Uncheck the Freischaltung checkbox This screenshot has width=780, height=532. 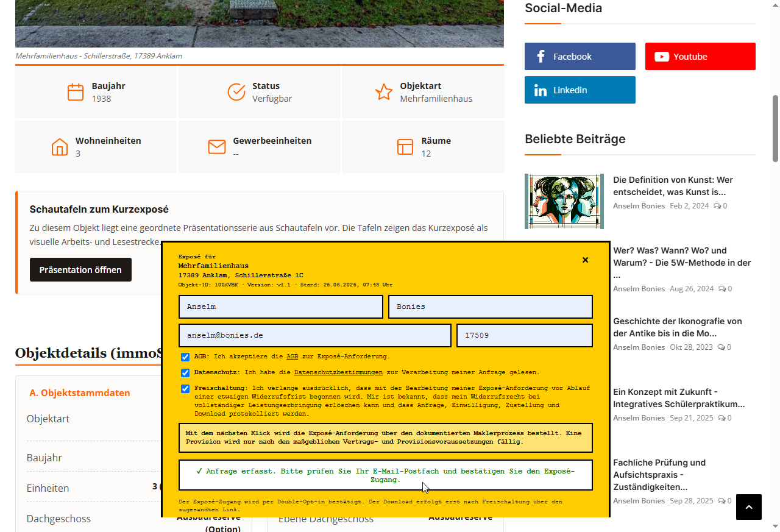pos(185,389)
